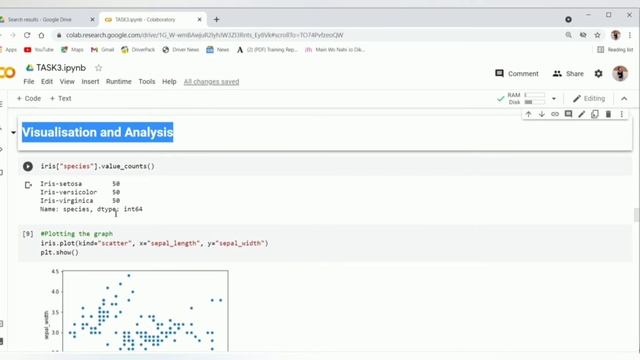Click the Disk usage bar
This screenshot has height=360, width=640.
coord(535,102)
